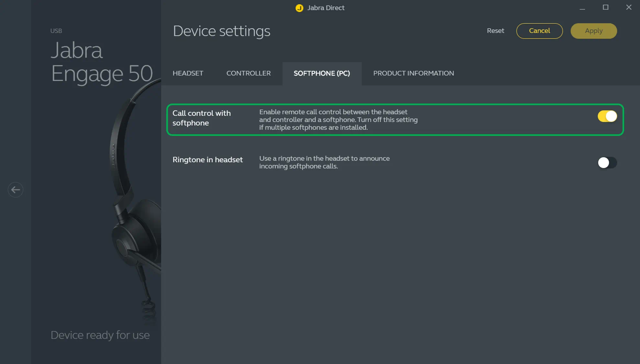
Task: Close the Jabra Direct window
Action: (x=629, y=7)
